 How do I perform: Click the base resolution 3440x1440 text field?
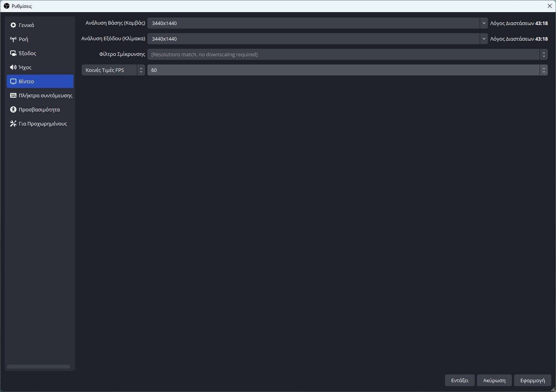click(313, 23)
